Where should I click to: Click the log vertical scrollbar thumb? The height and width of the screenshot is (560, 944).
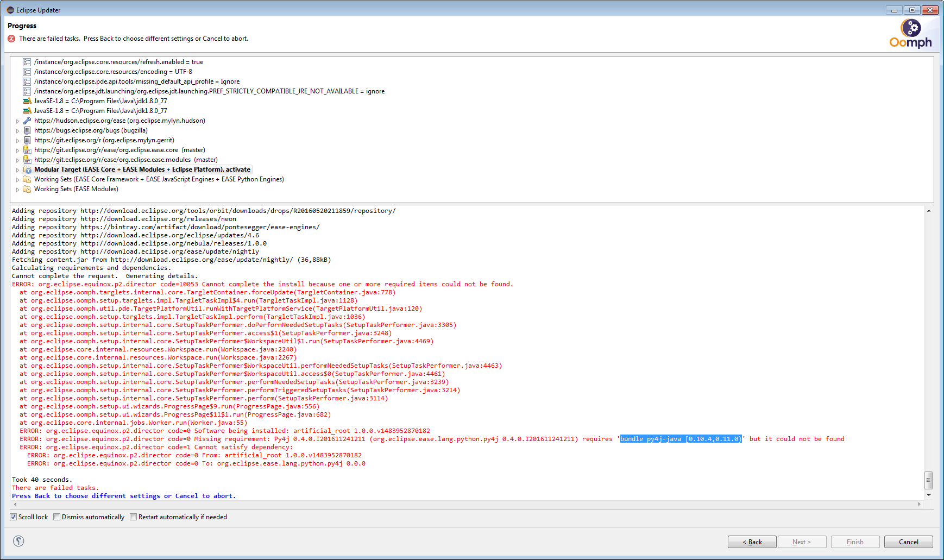tap(929, 480)
